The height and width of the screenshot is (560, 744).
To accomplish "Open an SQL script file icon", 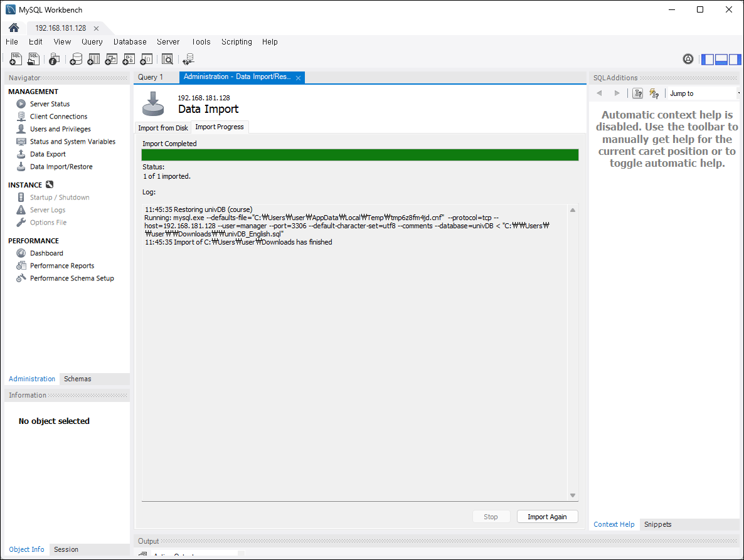I will (x=33, y=60).
